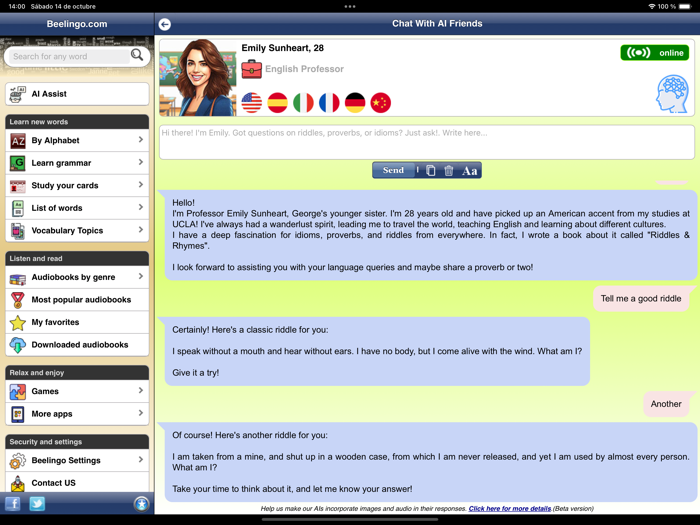
Task: Tap the 'Tell me a good riddle' message
Action: [x=641, y=299]
